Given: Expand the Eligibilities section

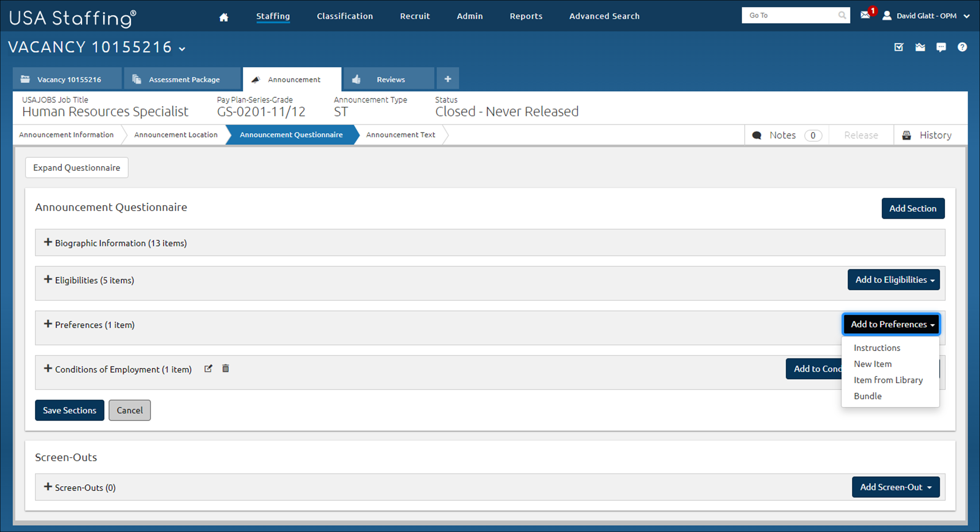Looking at the screenshot, I should (48, 279).
